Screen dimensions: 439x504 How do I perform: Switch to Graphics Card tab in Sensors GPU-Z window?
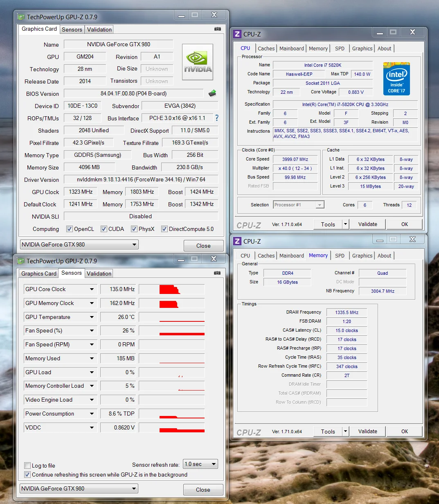click(39, 273)
